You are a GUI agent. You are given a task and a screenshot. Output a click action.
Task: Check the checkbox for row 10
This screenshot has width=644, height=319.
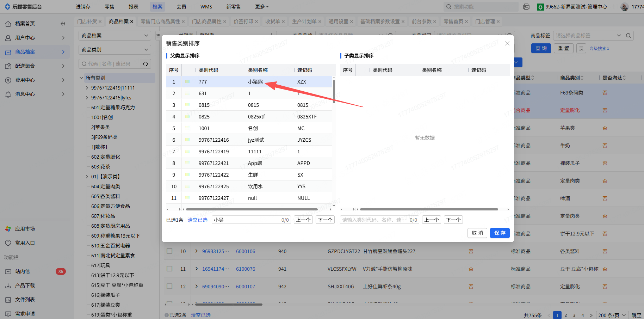tap(169, 251)
